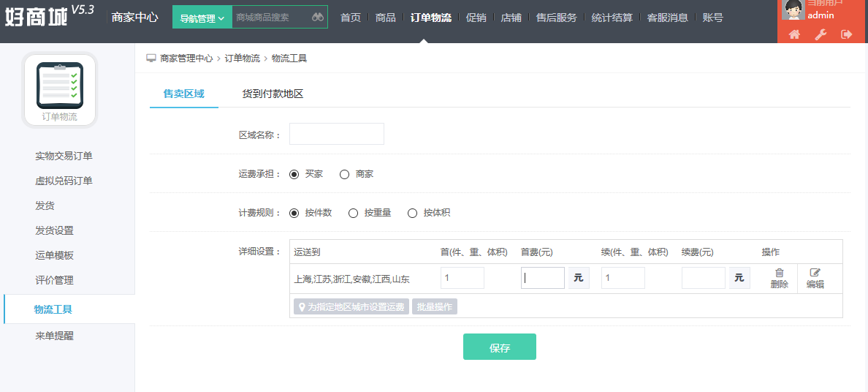This screenshot has height=392, width=868.
Task: Click the 区域名称 input field
Action: pyautogui.click(x=337, y=134)
